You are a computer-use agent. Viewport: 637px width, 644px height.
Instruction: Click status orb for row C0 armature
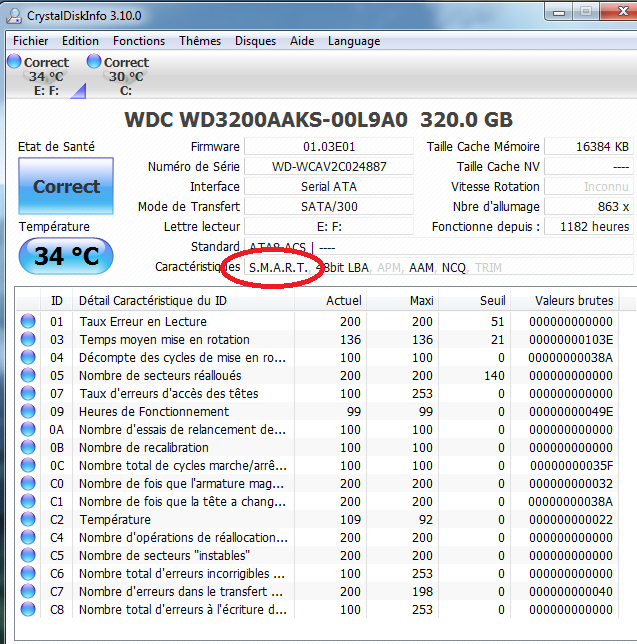point(28,483)
